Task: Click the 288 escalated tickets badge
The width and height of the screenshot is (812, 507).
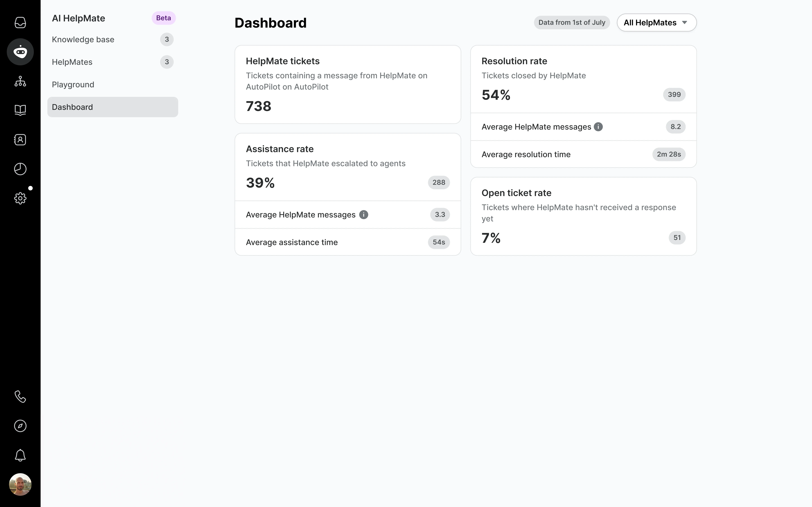Action: (439, 182)
